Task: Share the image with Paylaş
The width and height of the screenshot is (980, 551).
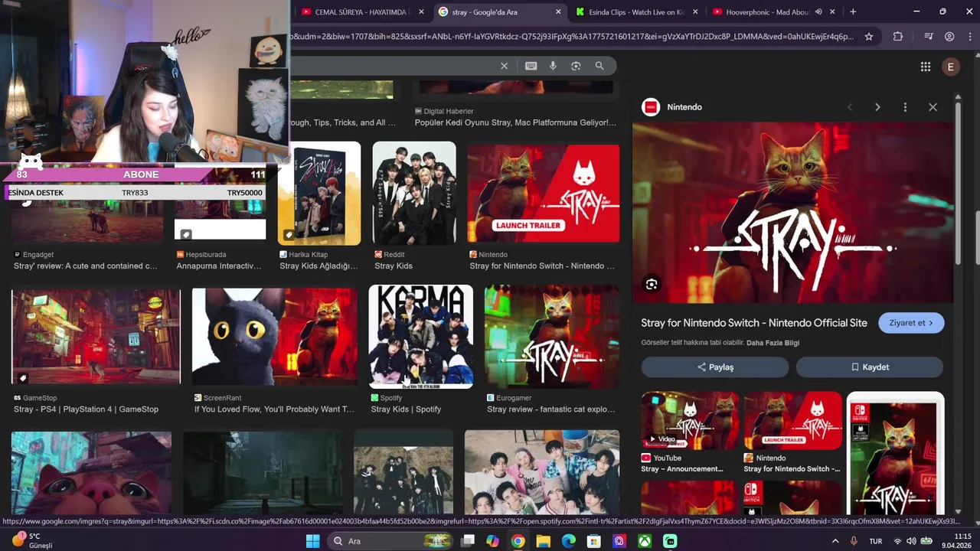Action: tap(715, 367)
